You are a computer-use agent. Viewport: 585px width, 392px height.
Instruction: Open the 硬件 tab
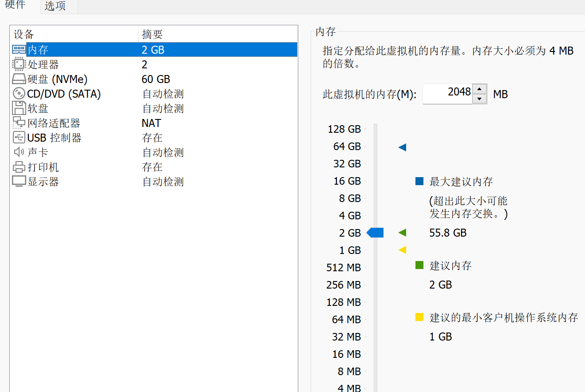coord(15,5)
